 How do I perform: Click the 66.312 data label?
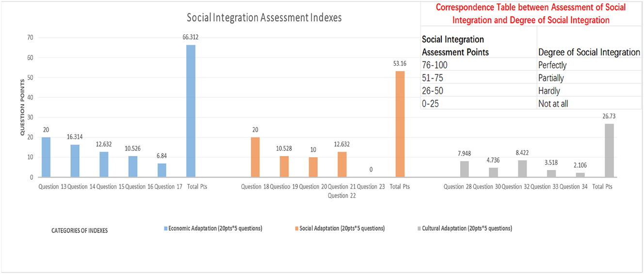(191, 37)
